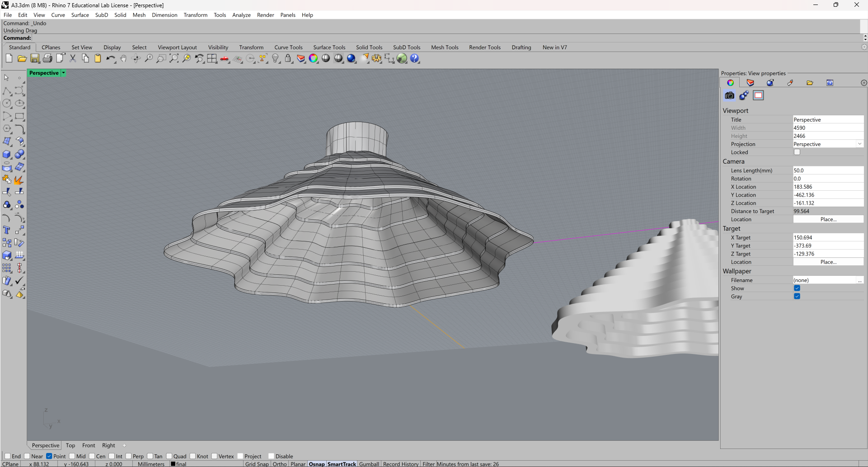Open a file with the folder icon
This screenshot has width=868, height=467.
(x=22, y=58)
